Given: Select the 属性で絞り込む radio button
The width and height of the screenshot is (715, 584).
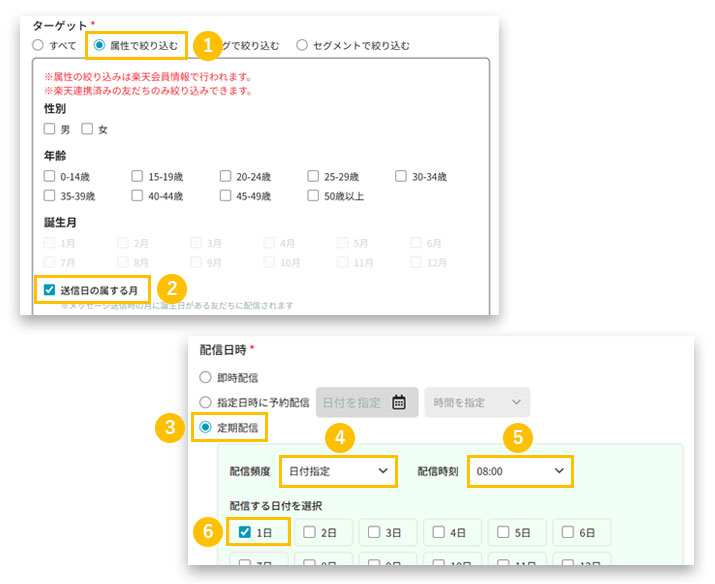Looking at the screenshot, I should pos(100,45).
